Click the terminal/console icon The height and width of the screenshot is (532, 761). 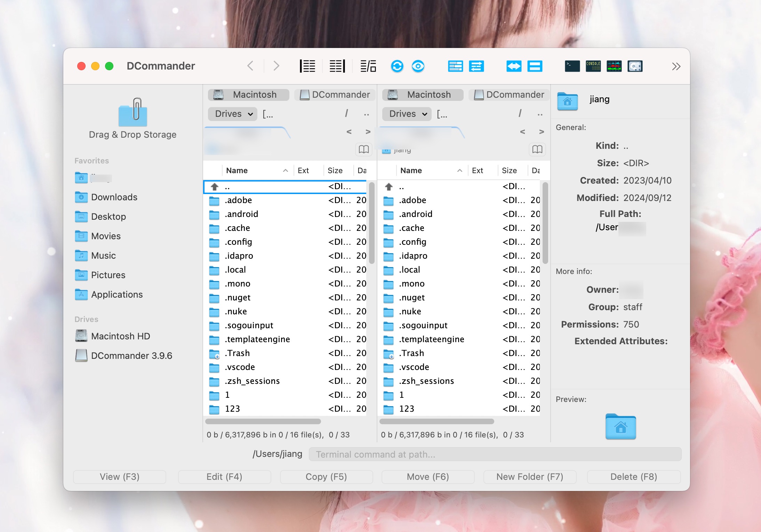click(x=572, y=65)
